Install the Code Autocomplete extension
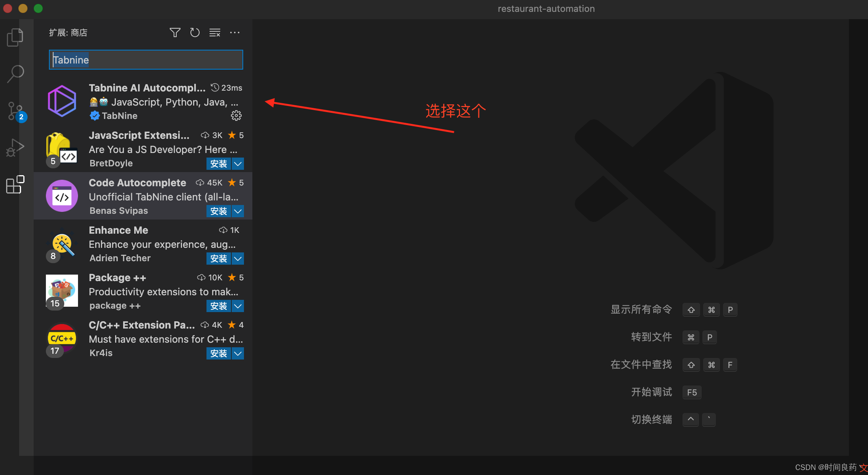Image resolution: width=868 pixels, height=475 pixels. click(x=218, y=211)
